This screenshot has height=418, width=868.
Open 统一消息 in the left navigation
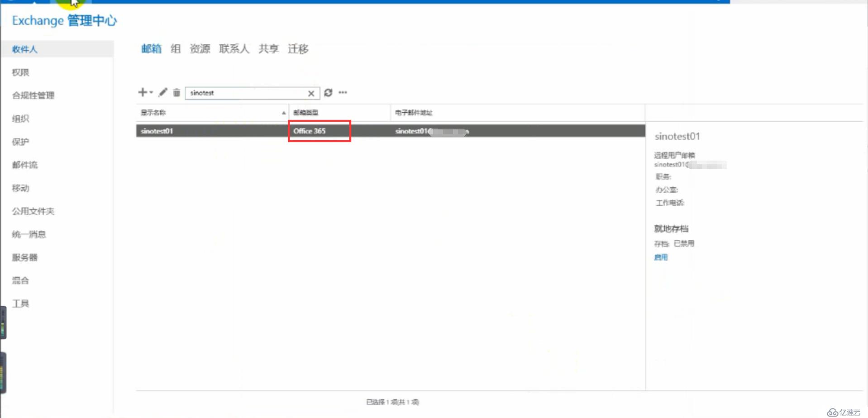29,234
